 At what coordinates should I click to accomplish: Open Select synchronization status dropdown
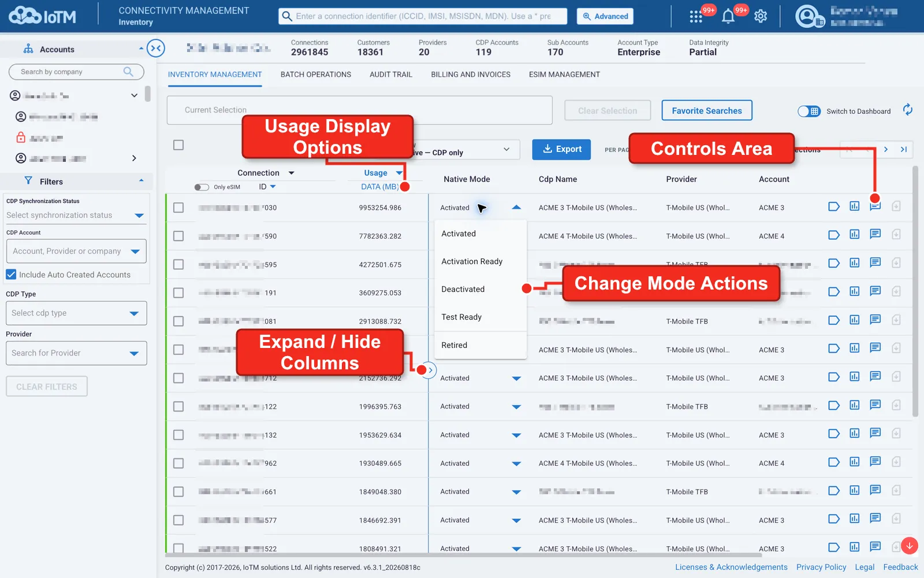76,215
